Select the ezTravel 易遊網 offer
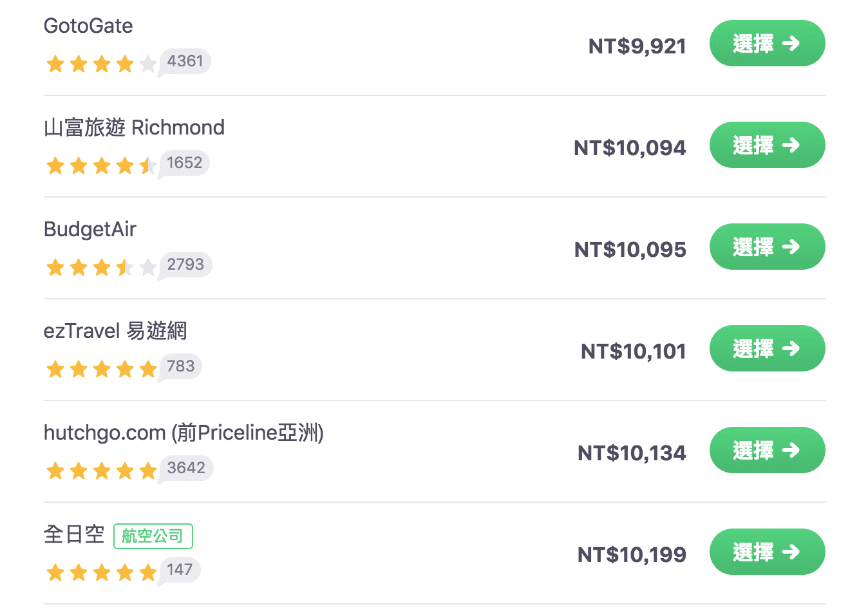This screenshot has width=868, height=609. 767,348
